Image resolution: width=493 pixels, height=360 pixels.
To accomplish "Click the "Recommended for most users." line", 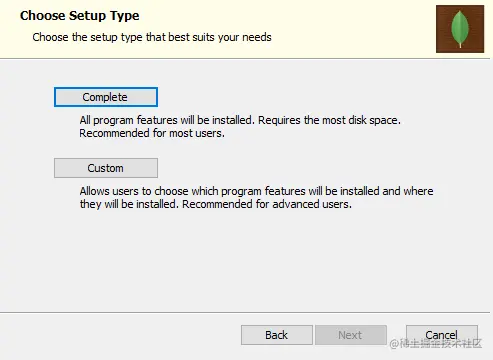I will pyautogui.click(x=152, y=133).
